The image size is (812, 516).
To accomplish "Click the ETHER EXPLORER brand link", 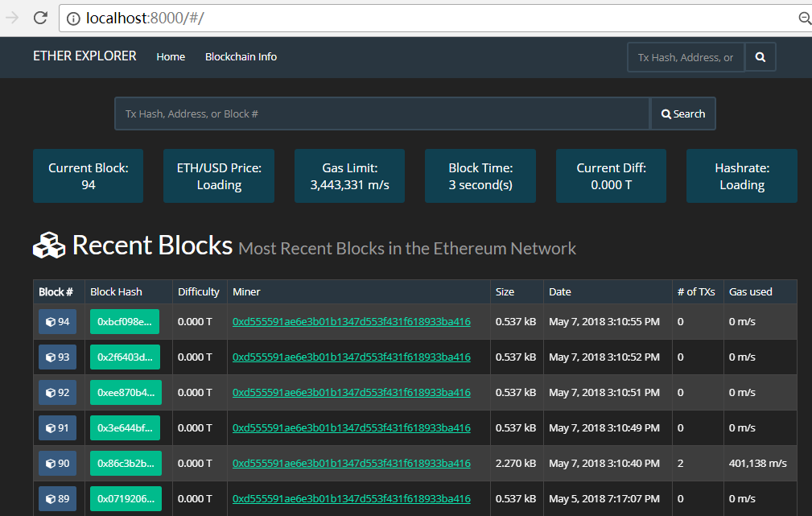I will point(84,56).
